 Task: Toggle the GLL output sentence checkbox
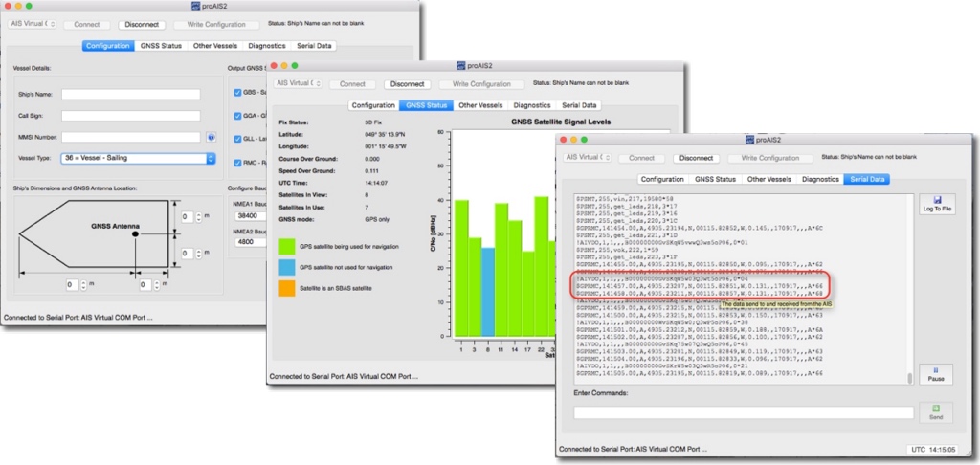(x=237, y=139)
